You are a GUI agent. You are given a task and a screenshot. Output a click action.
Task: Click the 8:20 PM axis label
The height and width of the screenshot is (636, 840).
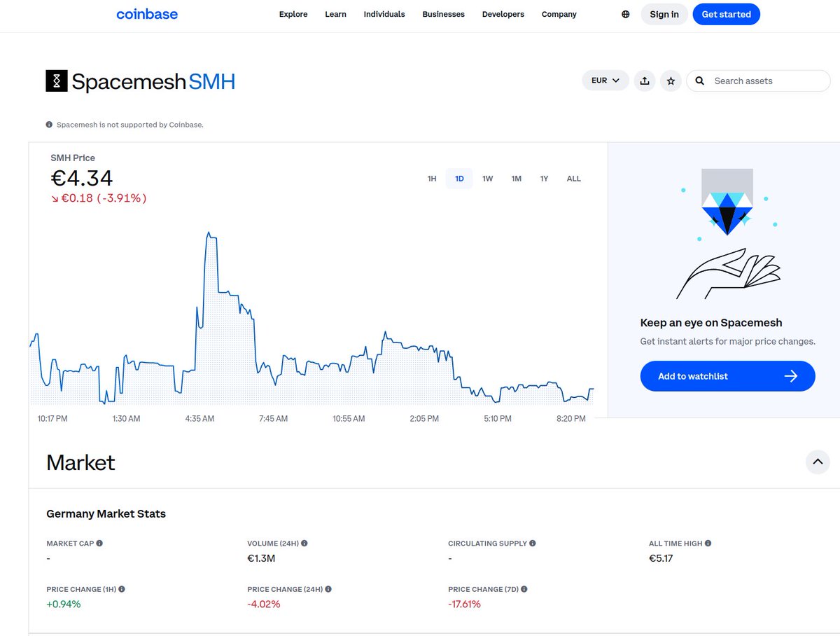[x=571, y=419]
